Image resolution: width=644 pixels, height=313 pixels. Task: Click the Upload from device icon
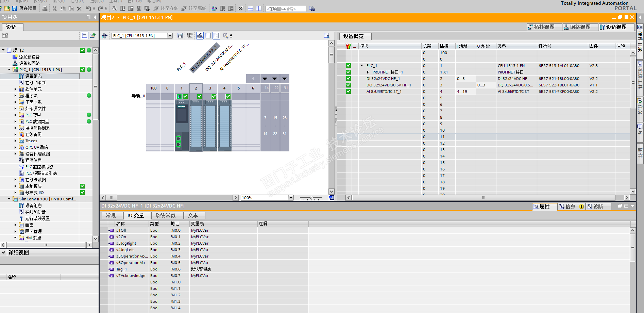(x=131, y=8)
